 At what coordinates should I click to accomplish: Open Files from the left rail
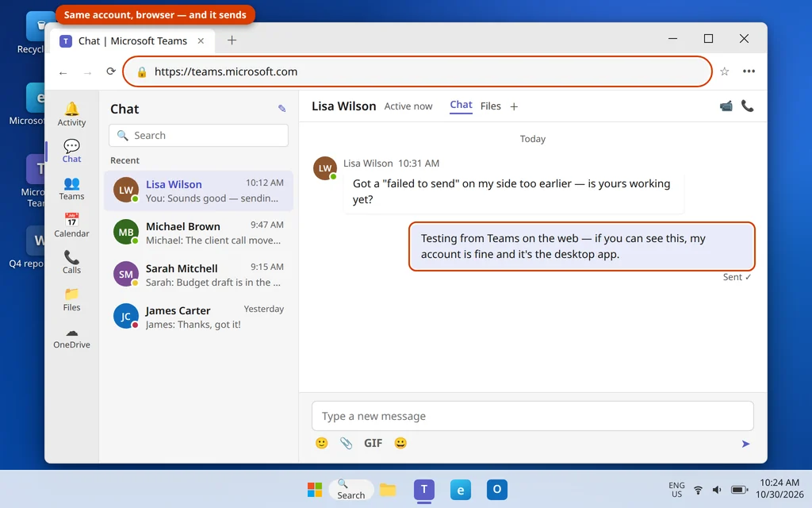[x=71, y=299]
